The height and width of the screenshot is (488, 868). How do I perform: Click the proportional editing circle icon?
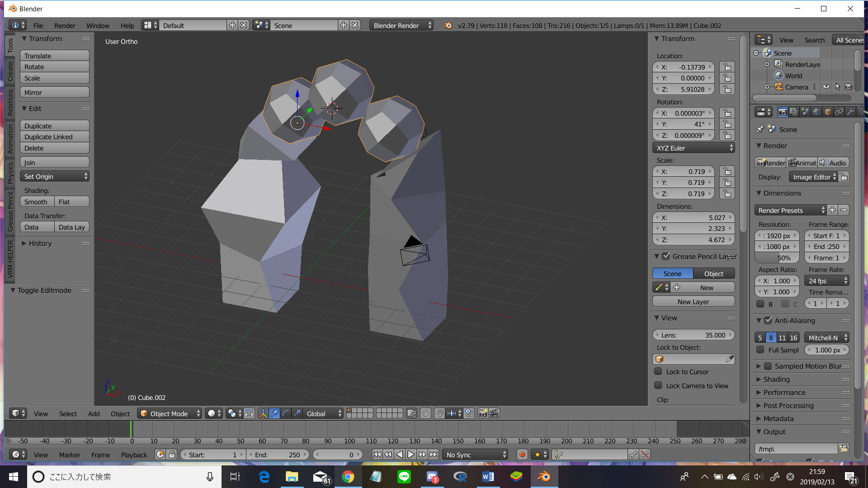[425, 413]
